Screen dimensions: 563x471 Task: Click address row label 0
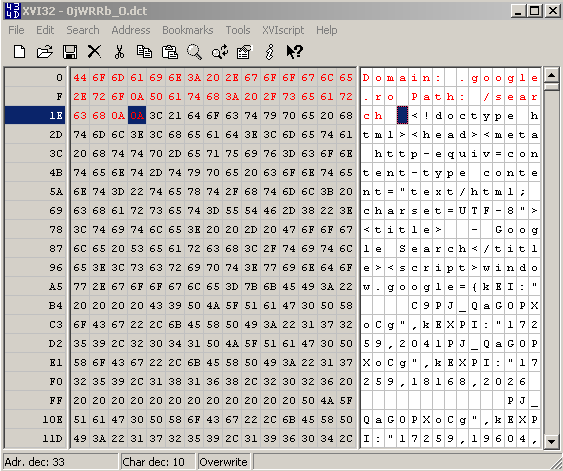[59, 78]
